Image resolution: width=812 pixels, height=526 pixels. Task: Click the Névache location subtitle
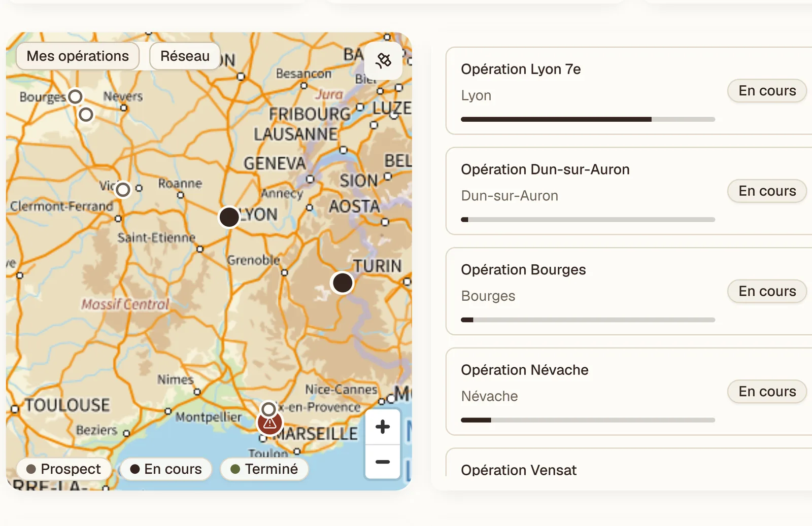coord(489,396)
